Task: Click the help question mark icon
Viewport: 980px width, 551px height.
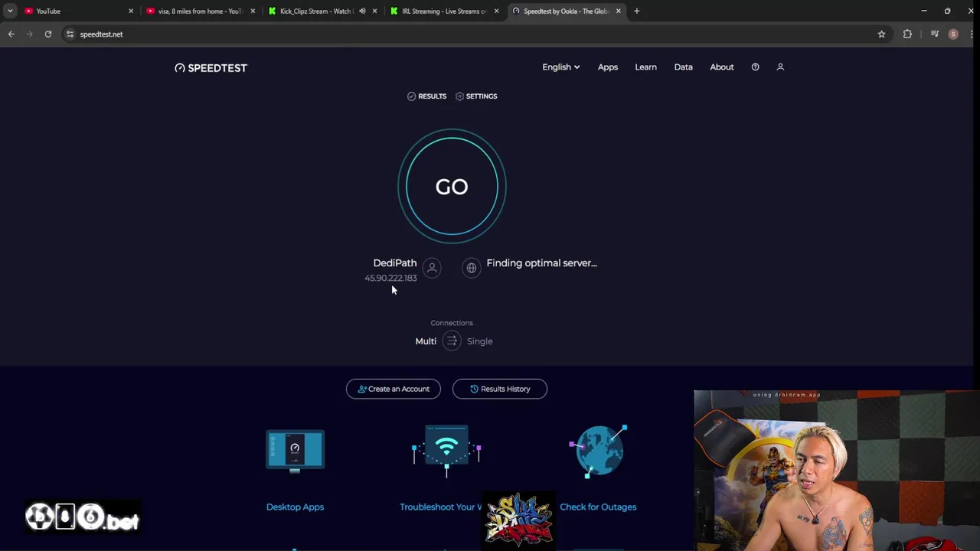Action: pos(755,67)
